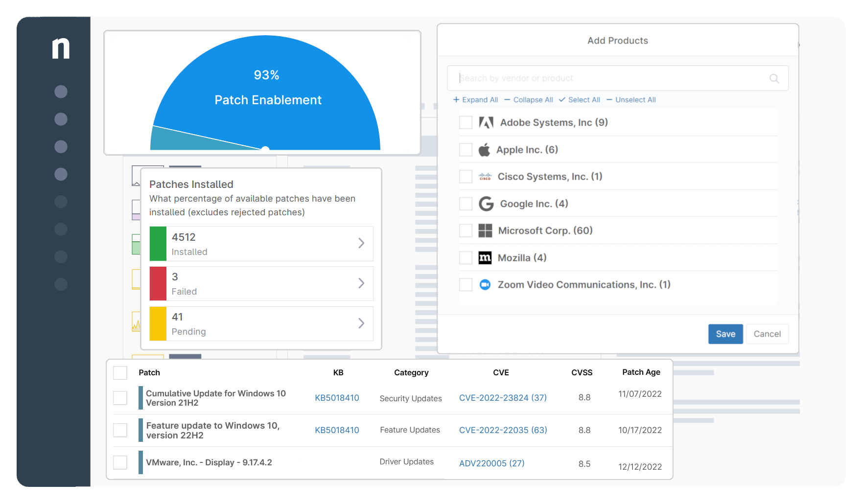Click the Microsoft Corp. logo icon
The width and height of the screenshot is (862, 504).
coord(485,230)
